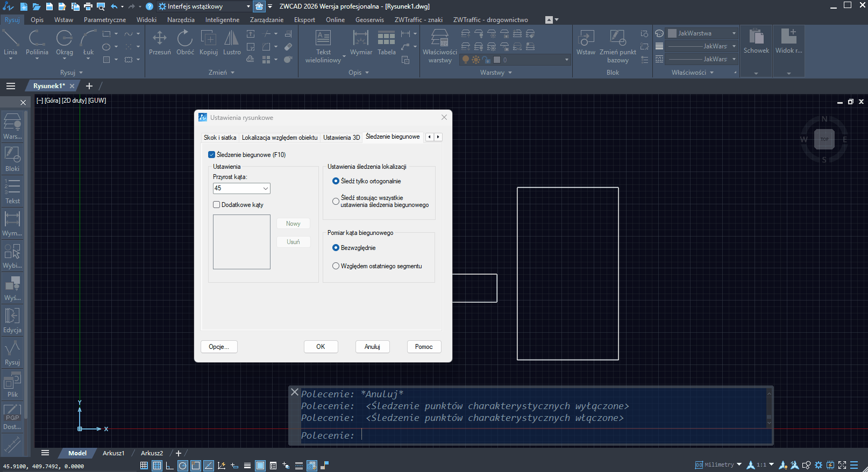Open Przyrost kąta dropdown showing 45
The width and height of the screenshot is (868, 472).
(x=241, y=188)
